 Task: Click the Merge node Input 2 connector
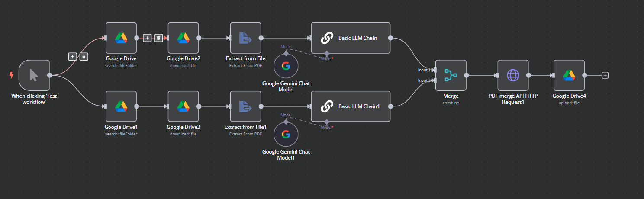(435, 80)
